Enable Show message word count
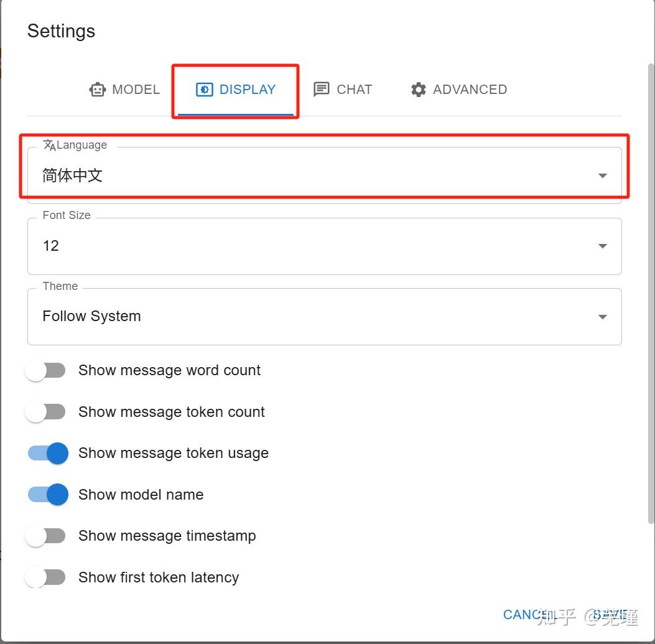655x644 pixels. pos(46,370)
